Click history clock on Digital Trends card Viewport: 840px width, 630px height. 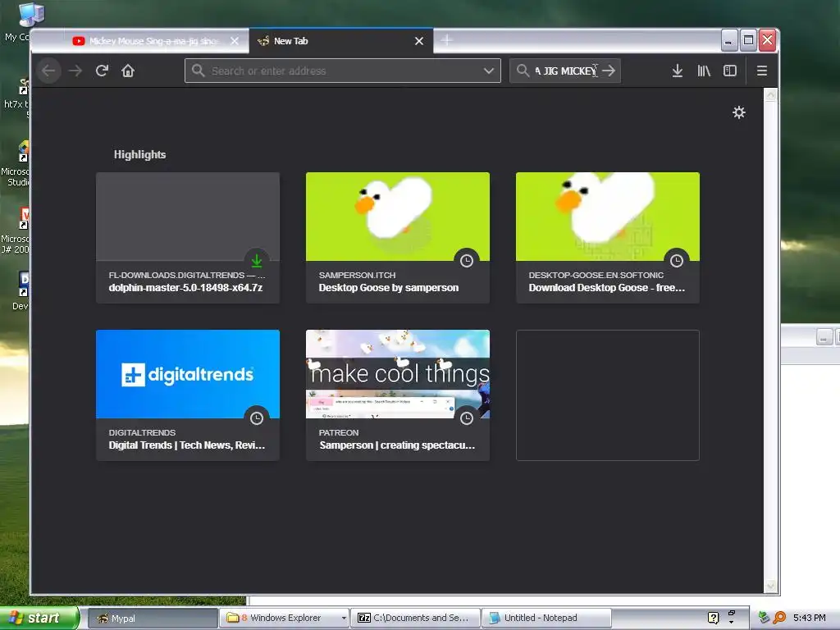pyautogui.click(x=257, y=418)
